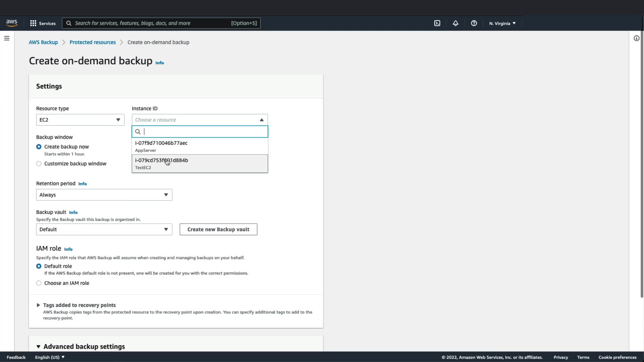
Task: Open the hamburger side navigation menu
Action: [7, 38]
